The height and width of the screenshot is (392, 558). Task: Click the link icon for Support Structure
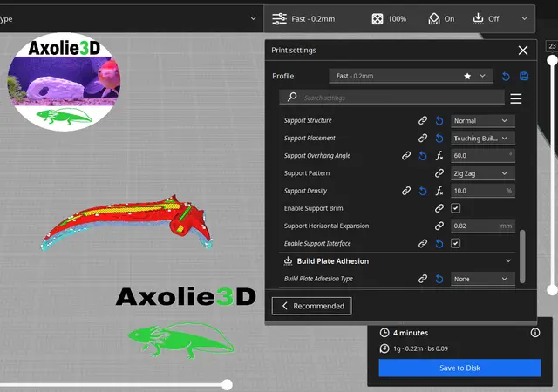422,120
